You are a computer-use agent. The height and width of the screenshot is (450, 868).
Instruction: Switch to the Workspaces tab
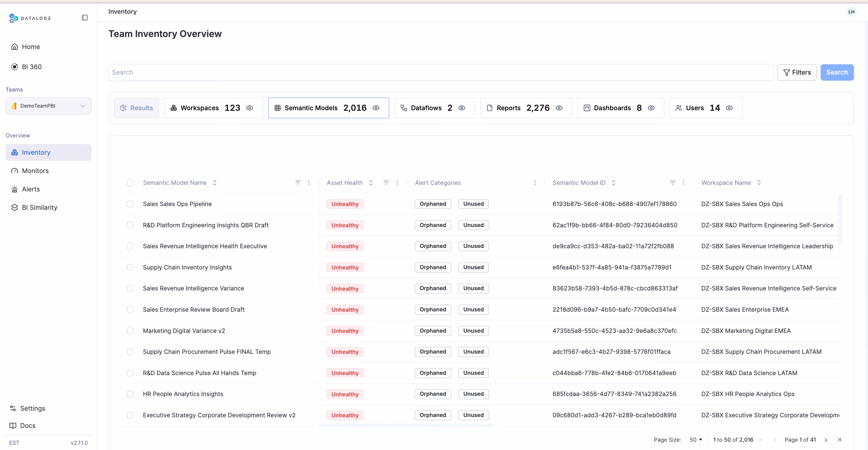pos(213,108)
